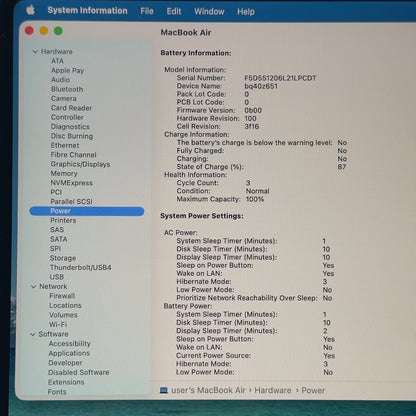Click the Cell Revision value 3f16
The height and width of the screenshot is (416, 416).
click(x=252, y=126)
